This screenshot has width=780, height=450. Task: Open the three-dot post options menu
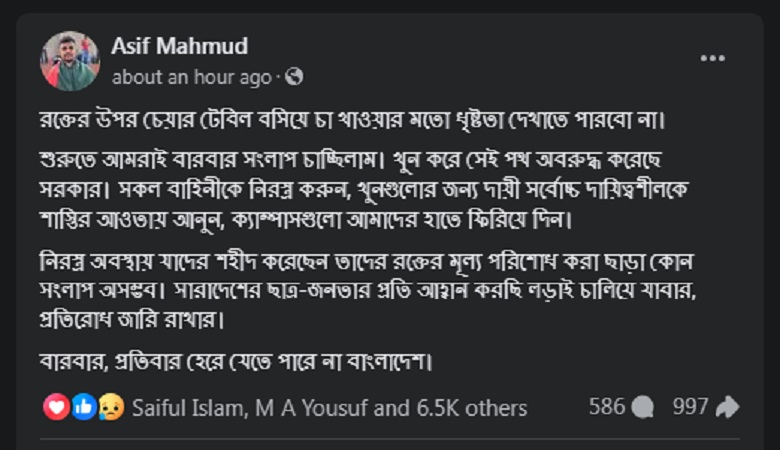712,58
